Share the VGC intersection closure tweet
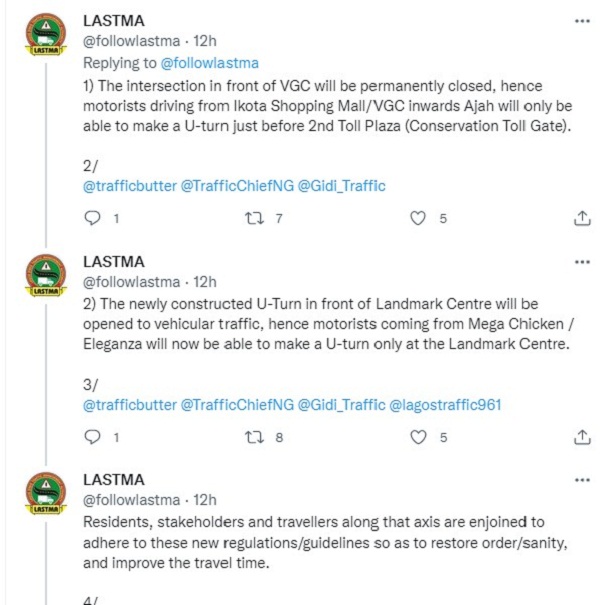600x605 pixels. pos(582,218)
